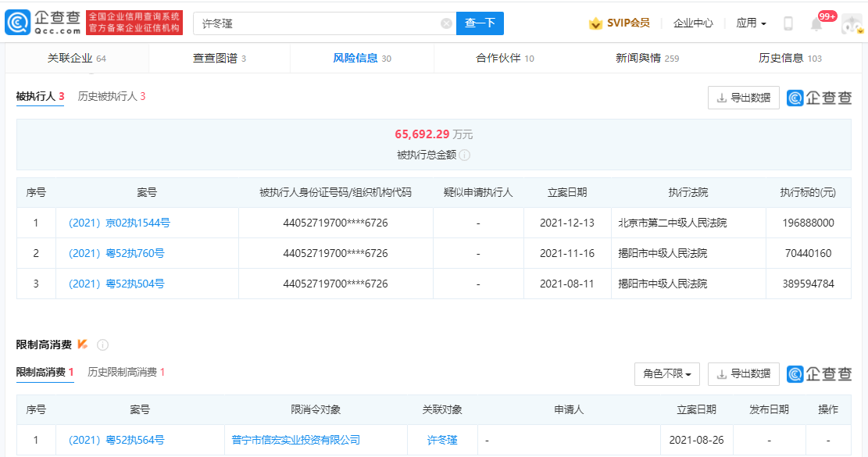Select the 历史被执行人 3 sub-tab

coord(111,96)
